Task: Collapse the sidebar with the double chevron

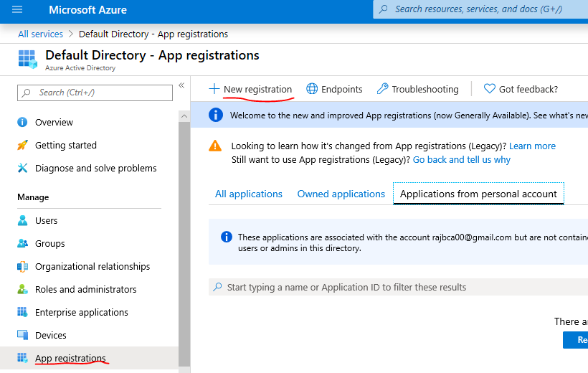Action: coord(181,85)
